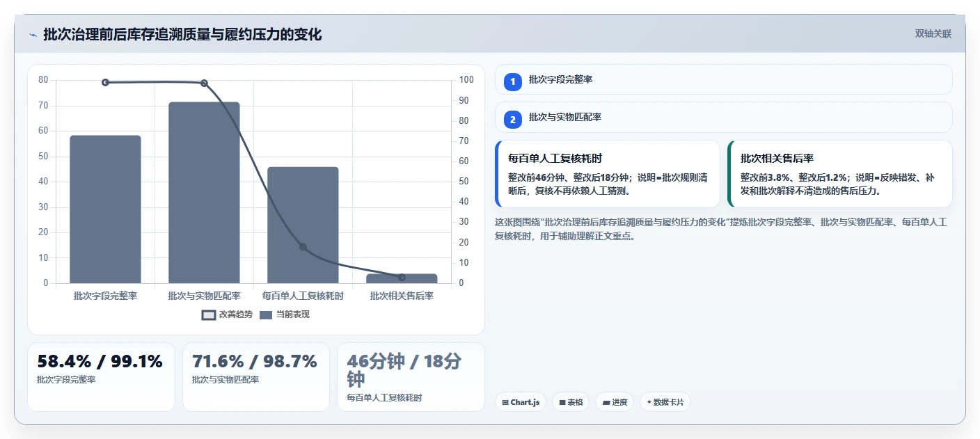Image resolution: width=980 pixels, height=439 pixels.
Task: Click x-axis label 每百单人工复核耗时
Action: pos(303,296)
